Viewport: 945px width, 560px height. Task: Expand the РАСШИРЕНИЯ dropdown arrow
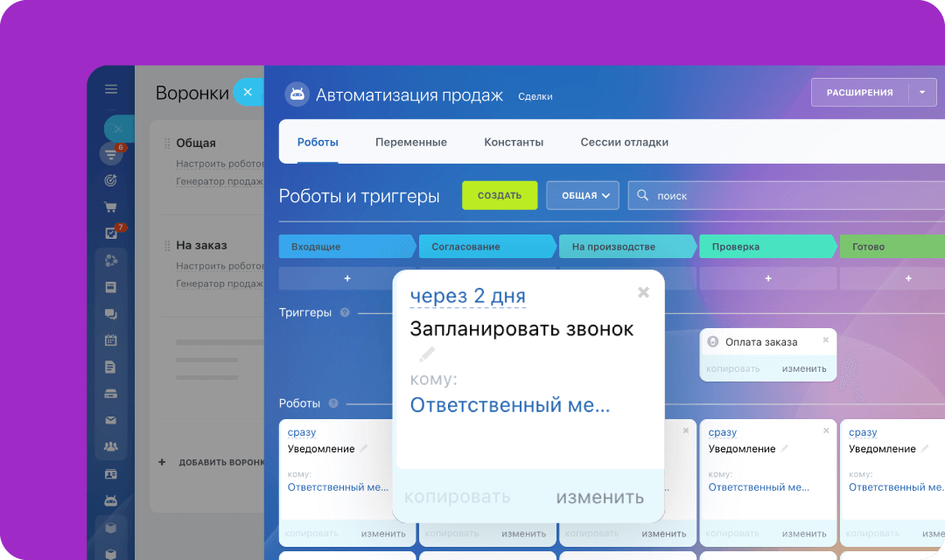tap(922, 92)
